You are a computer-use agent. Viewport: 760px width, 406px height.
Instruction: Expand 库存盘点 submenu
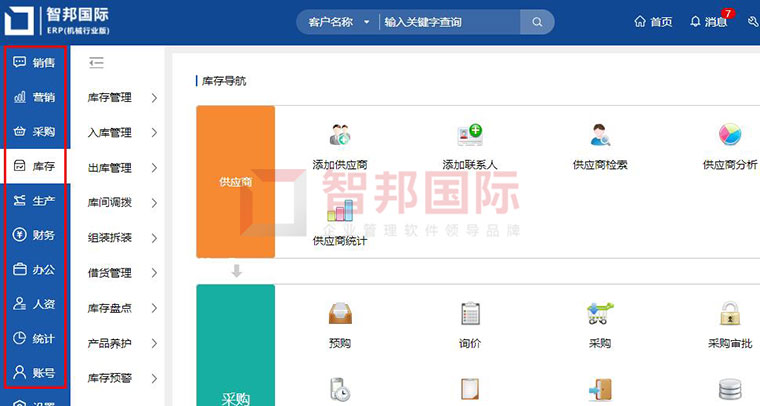coord(122,308)
